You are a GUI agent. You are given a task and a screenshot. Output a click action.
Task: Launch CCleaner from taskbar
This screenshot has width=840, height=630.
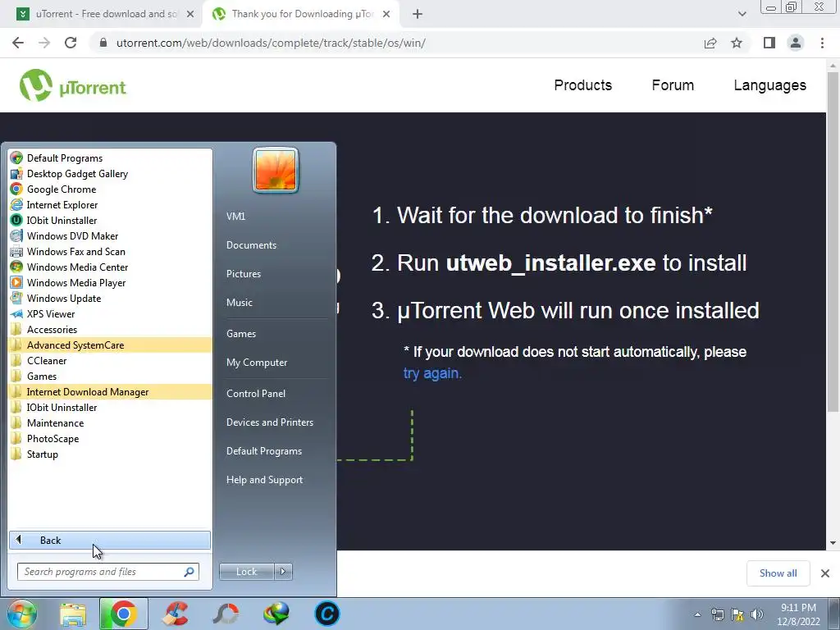(x=176, y=614)
